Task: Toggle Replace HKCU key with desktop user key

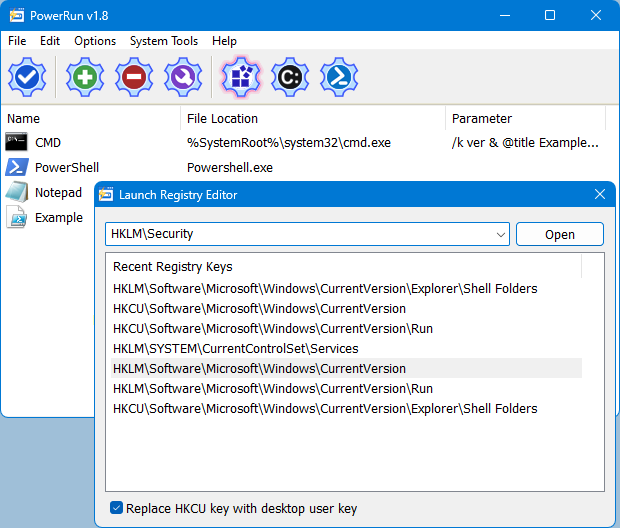Action: click(x=117, y=508)
